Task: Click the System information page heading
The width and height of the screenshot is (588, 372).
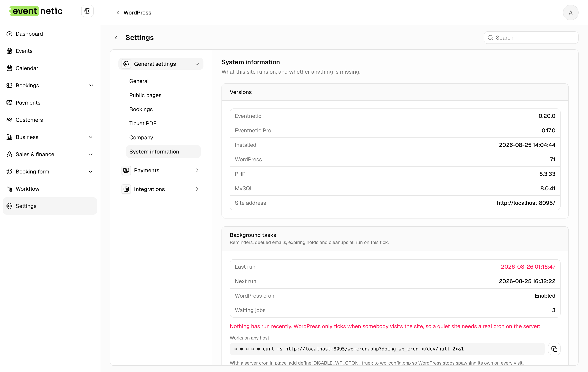Action: pos(250,62)
